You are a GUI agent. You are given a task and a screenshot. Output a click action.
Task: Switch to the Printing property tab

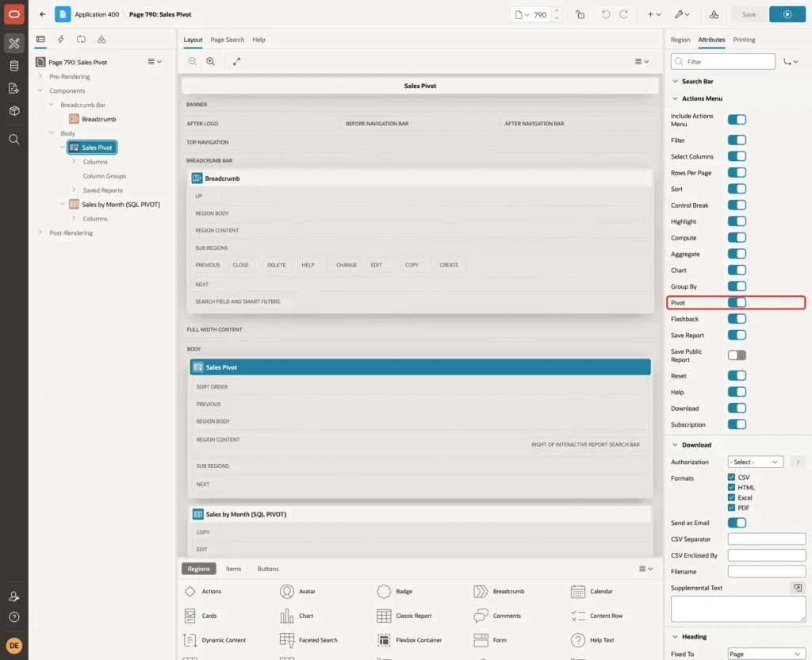pyautogui.click(x=744, y=40)
